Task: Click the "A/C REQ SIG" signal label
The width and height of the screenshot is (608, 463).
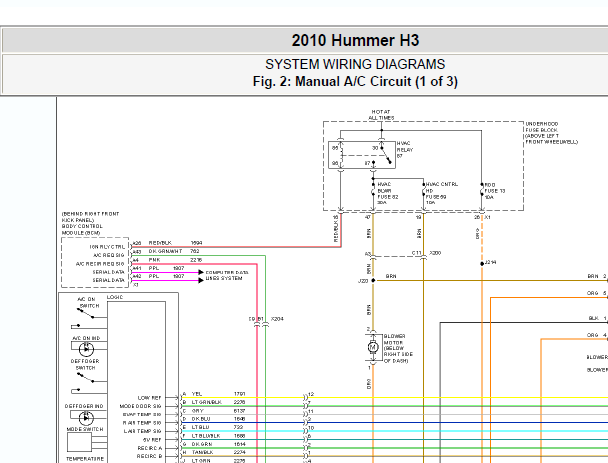Action: click(109, 255)
